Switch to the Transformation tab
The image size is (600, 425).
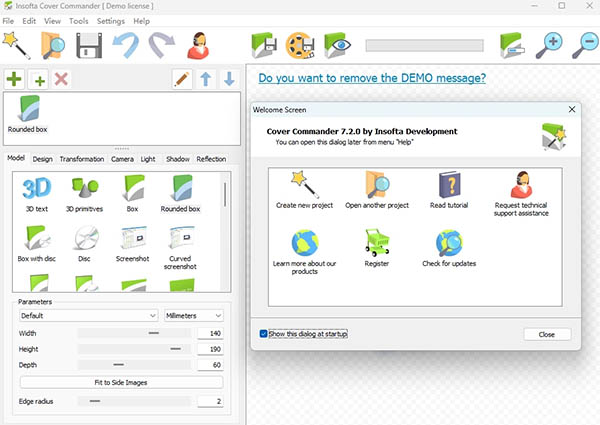(82, 159)
